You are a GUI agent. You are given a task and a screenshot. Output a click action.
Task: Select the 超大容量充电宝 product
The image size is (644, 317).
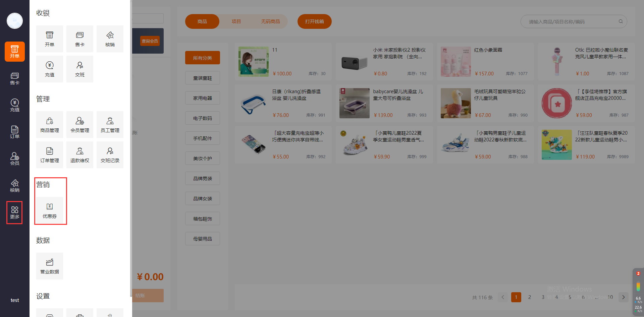point(283,145)
